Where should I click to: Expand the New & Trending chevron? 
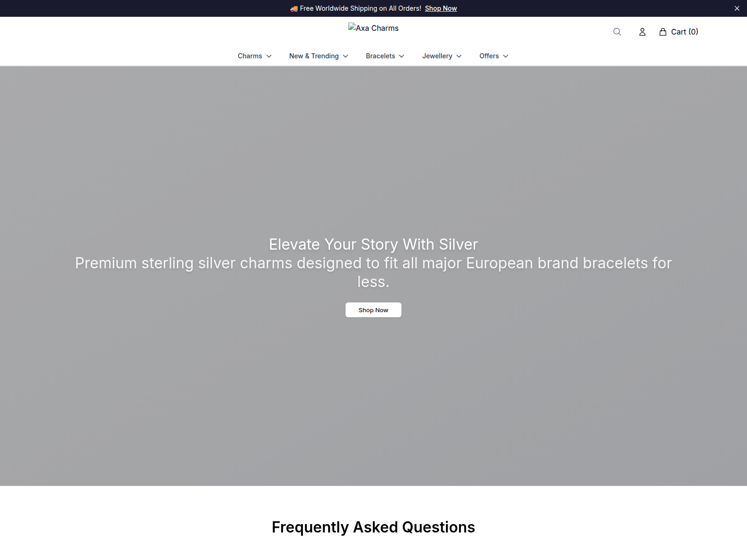pyautogui.click(x=345, y=56)
